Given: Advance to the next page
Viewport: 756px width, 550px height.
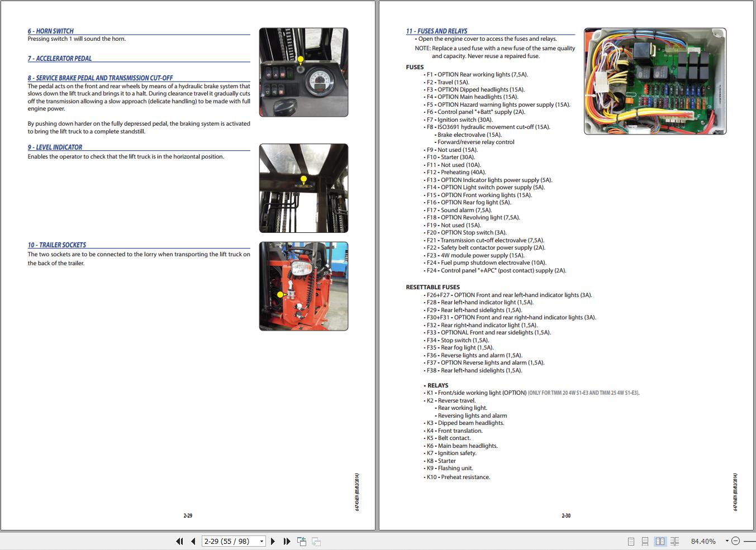Looking at the screenshot, I should 273,541.
